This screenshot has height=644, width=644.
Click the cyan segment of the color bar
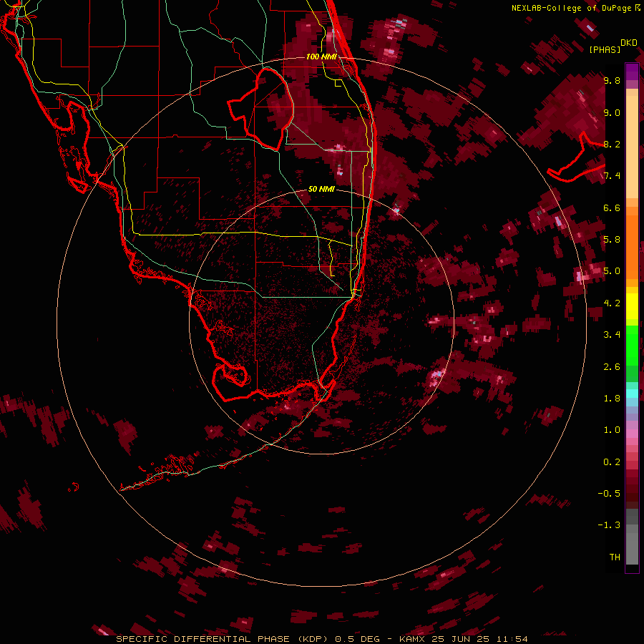632,394
